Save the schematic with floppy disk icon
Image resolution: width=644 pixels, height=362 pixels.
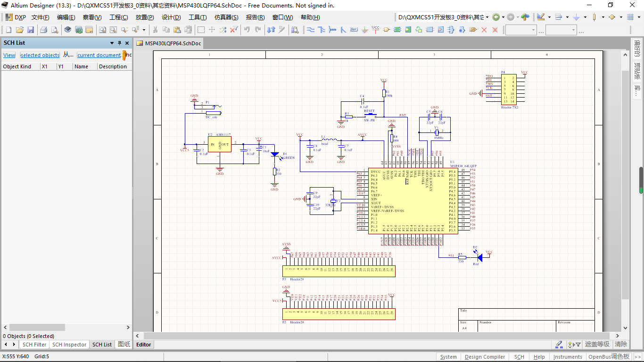(x=31, y=30)
